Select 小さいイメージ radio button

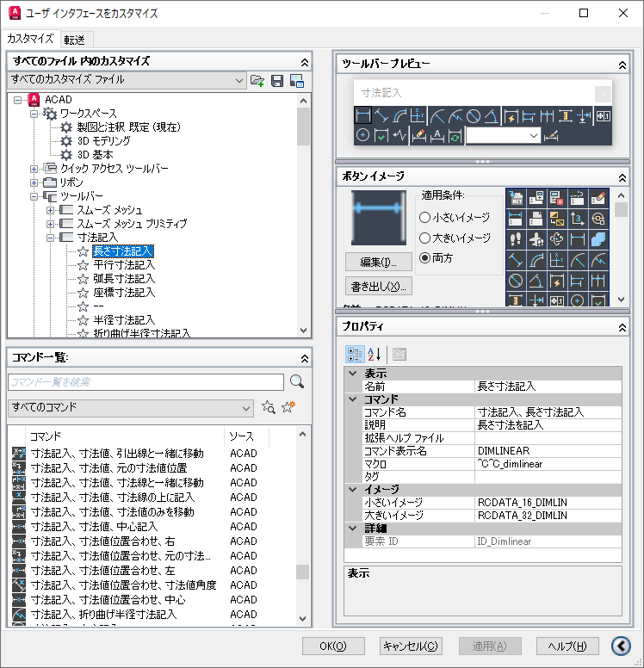tap(424, 217)
